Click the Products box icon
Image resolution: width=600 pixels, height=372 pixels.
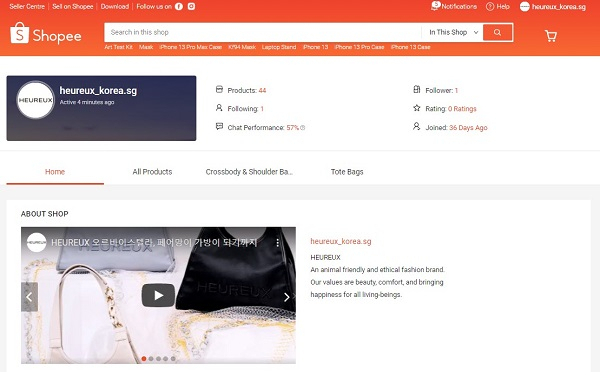(x=219, y=90)
